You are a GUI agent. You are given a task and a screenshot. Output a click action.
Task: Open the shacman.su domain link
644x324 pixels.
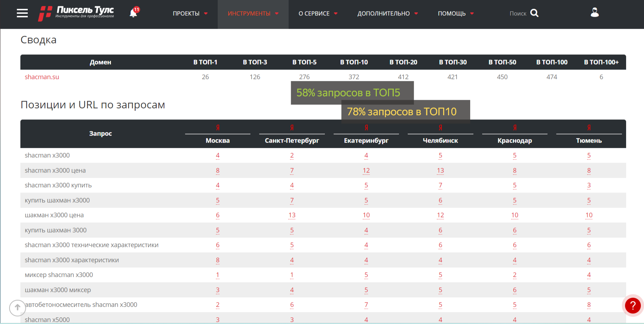coord(42,77)
